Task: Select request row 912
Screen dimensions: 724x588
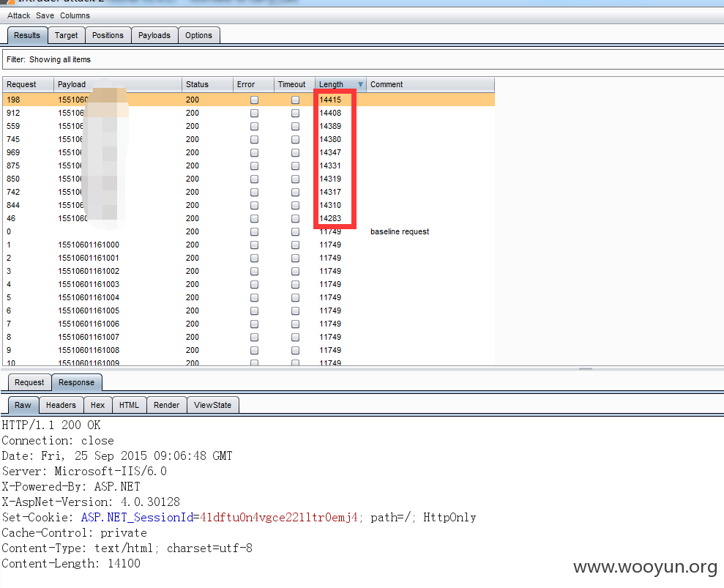Action: [248, 113]
